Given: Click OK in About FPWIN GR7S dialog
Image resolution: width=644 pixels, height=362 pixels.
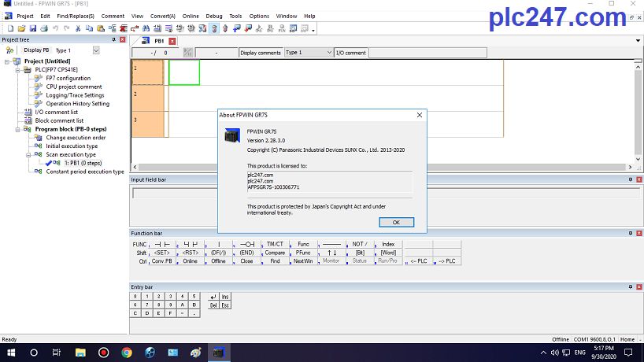Looking at the screenshot, I should 396,222.
